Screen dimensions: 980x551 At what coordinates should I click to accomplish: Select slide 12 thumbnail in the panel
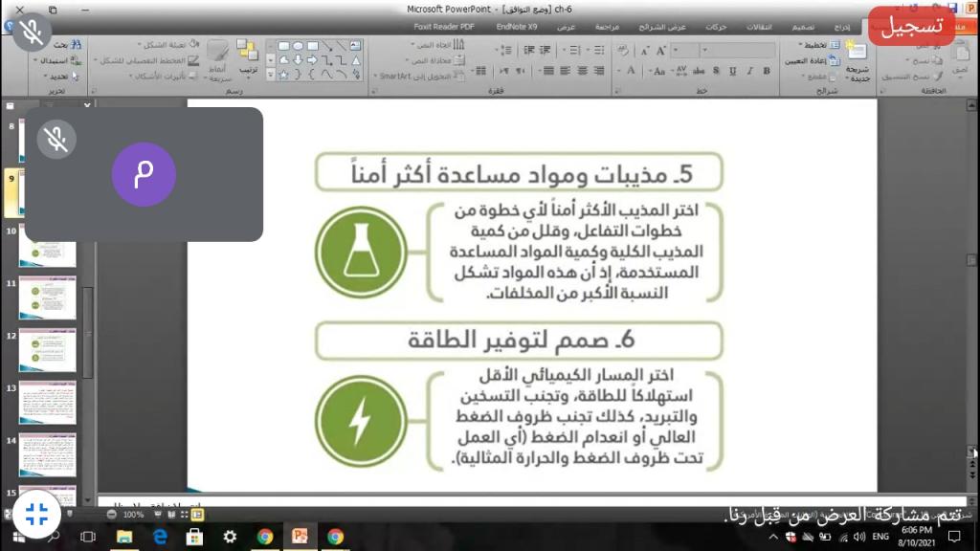point(47,350)
